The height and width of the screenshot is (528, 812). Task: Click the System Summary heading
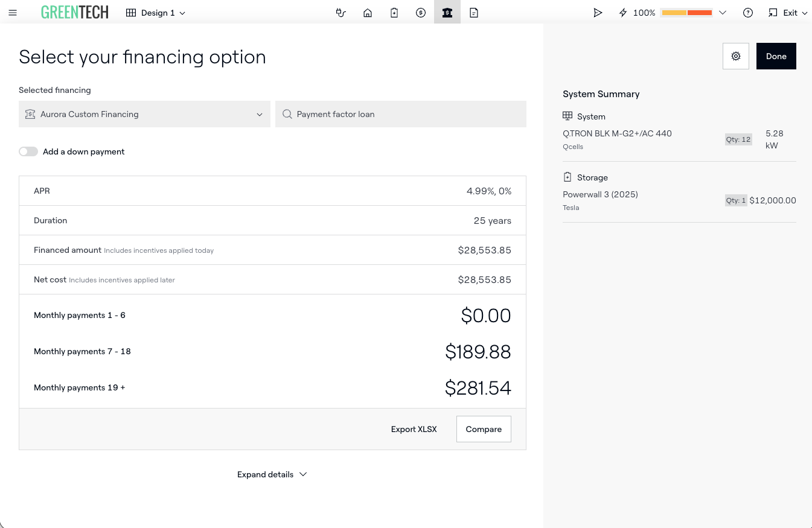tap(601, 94)
